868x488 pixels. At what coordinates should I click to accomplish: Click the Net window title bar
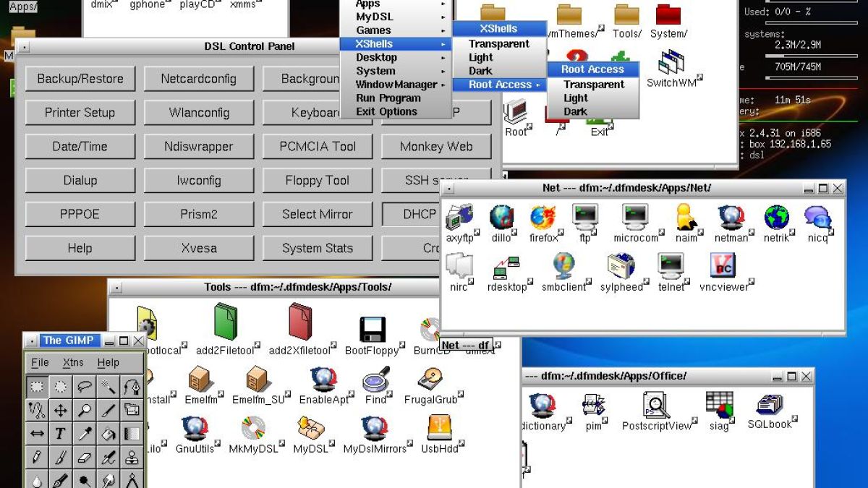click(x=626, y=188)
